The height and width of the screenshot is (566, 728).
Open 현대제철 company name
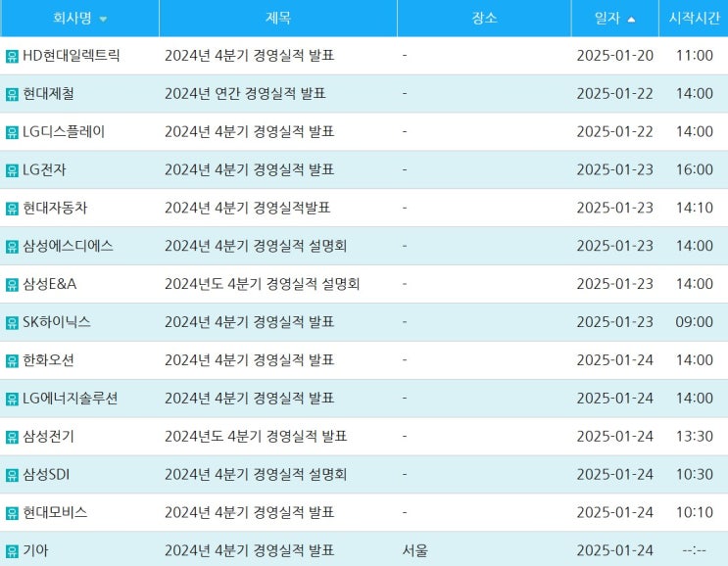tap(48, 93)
